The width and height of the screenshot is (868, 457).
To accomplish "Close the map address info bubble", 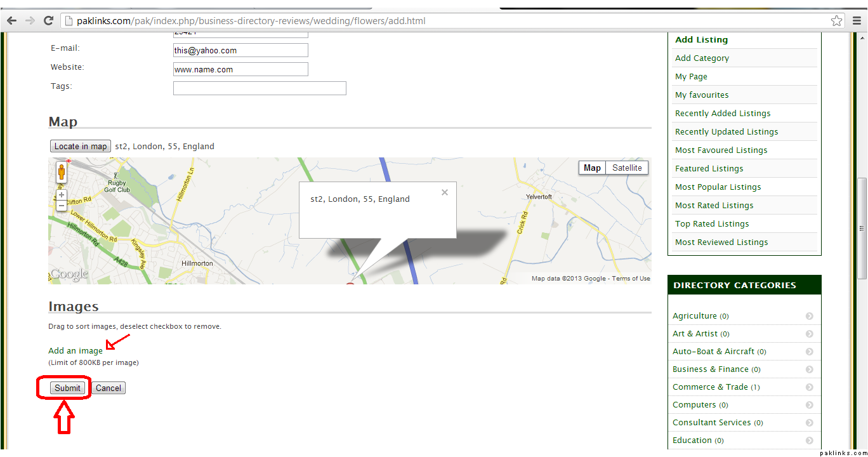I will click(445, 192).
